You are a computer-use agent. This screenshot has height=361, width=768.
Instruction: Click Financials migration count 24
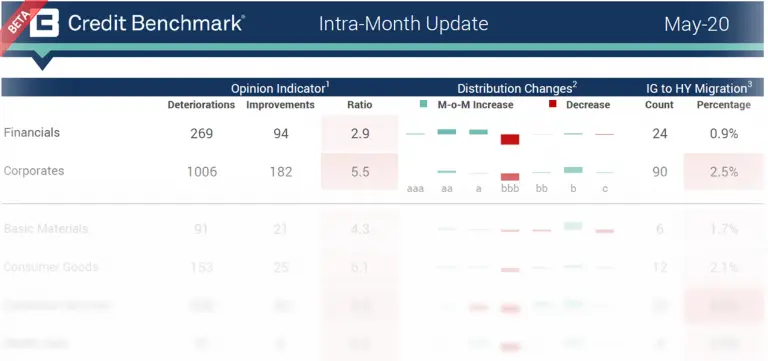(x=660, y=133)
